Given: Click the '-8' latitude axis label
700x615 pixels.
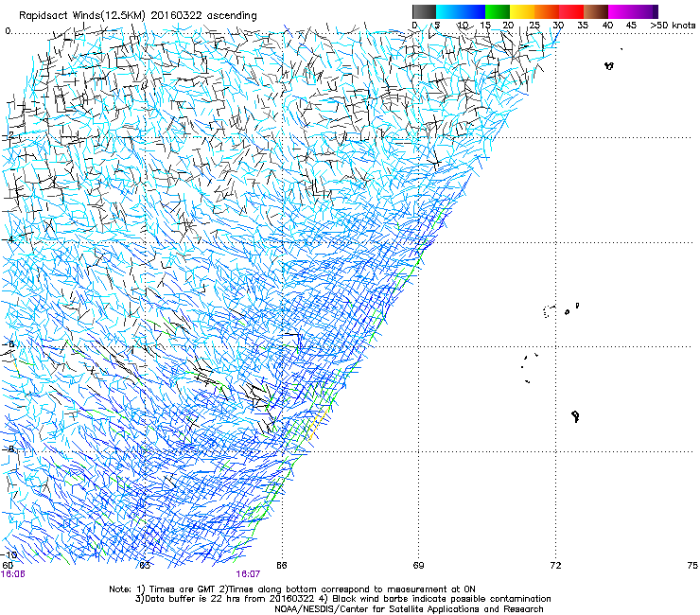Looking at the screenshot, I should pyautogui.click(x=9, y=448).
